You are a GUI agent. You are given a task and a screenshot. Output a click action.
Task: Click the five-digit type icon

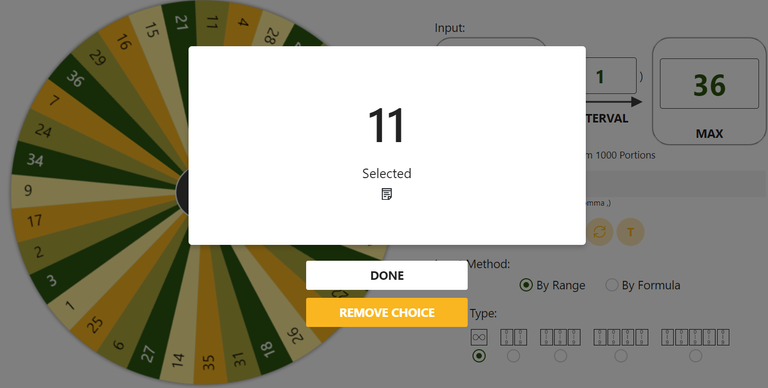point(696,338)
